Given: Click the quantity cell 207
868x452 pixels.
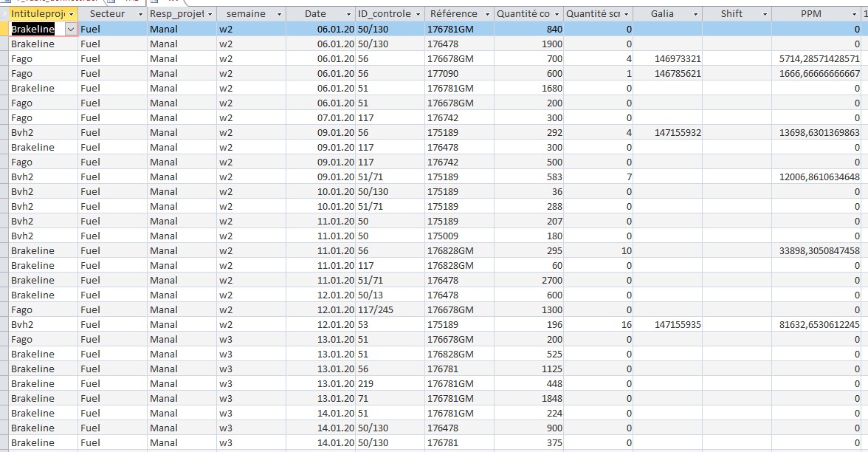Looking at the screenshot, I should coord(528,221).
